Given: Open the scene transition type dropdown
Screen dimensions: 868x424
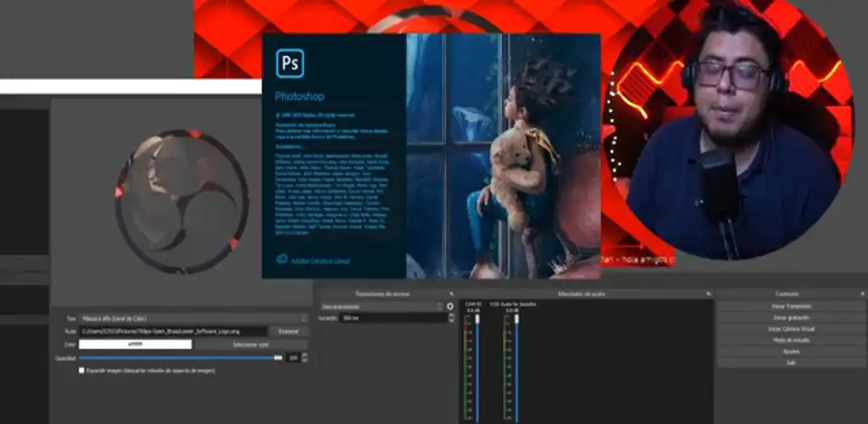Looking at the screenshot, I should click(381, 306).
